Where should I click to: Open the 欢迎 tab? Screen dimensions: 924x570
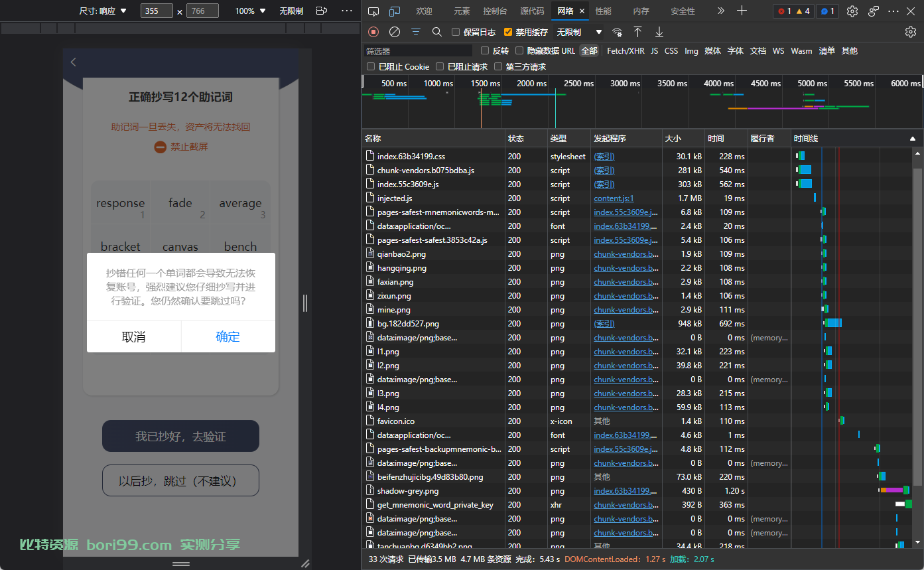pos(425,11)
